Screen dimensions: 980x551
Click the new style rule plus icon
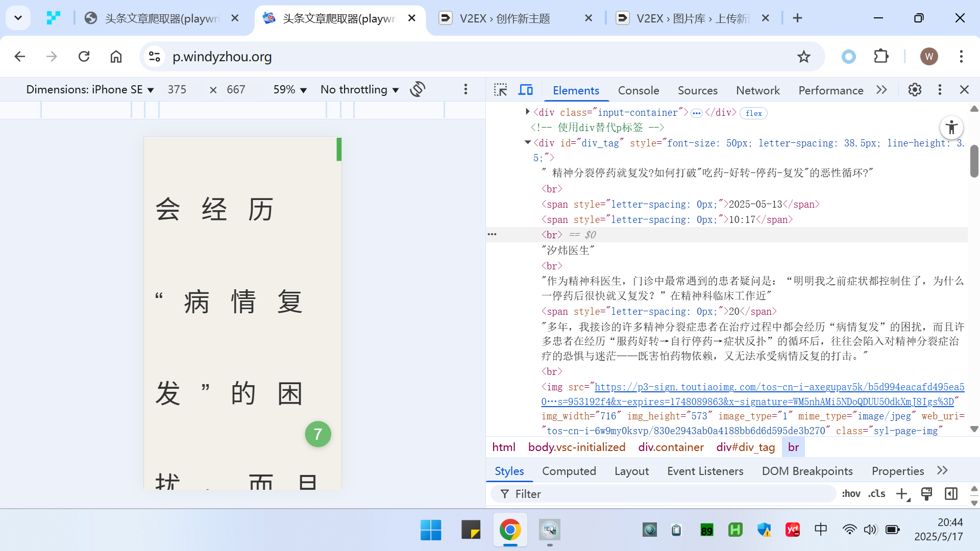tap(902, 494)
